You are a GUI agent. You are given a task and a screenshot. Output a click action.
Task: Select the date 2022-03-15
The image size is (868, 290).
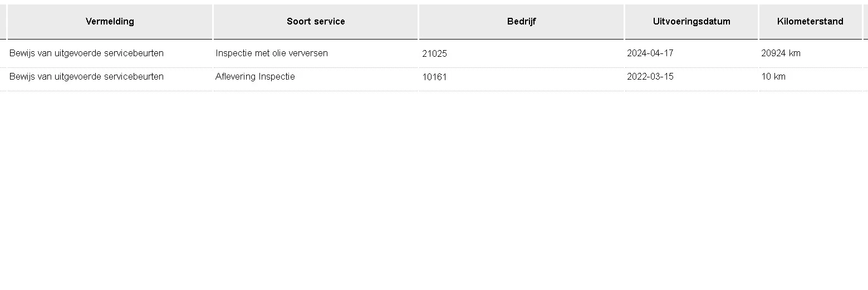[x=650, y=77]
